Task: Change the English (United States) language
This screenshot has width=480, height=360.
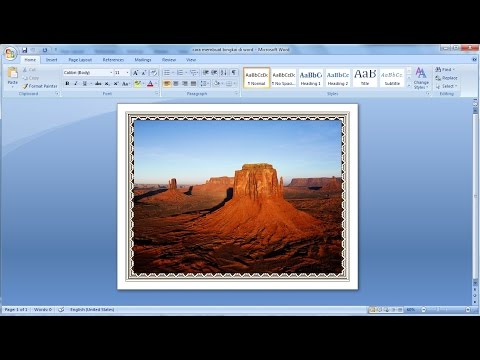Action: coord(92,310)
